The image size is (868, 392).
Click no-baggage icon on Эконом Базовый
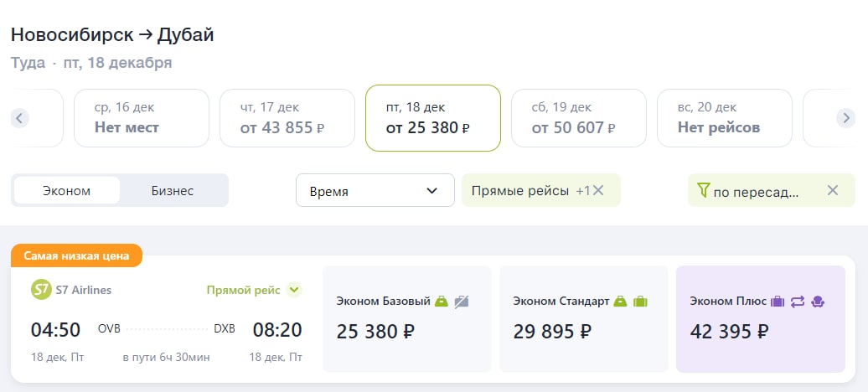click(x=462, y=302)
